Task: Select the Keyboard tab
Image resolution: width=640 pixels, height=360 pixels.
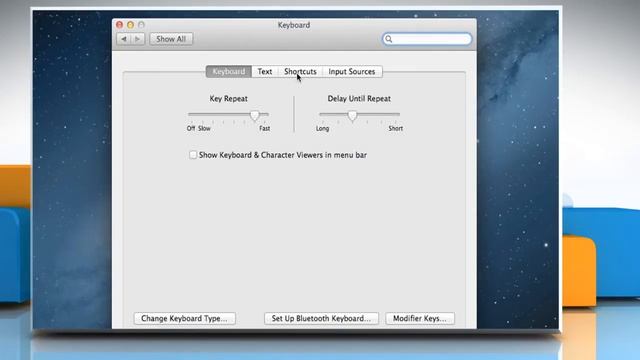Action: click(x=229, y=71)
